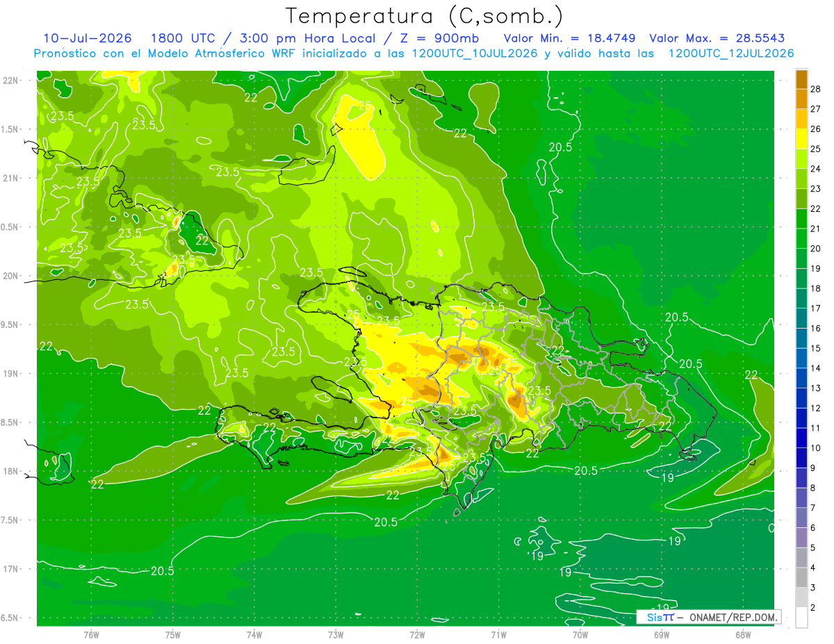Click the color scale label '28'
834x644 pixels.
coord(816,90)
